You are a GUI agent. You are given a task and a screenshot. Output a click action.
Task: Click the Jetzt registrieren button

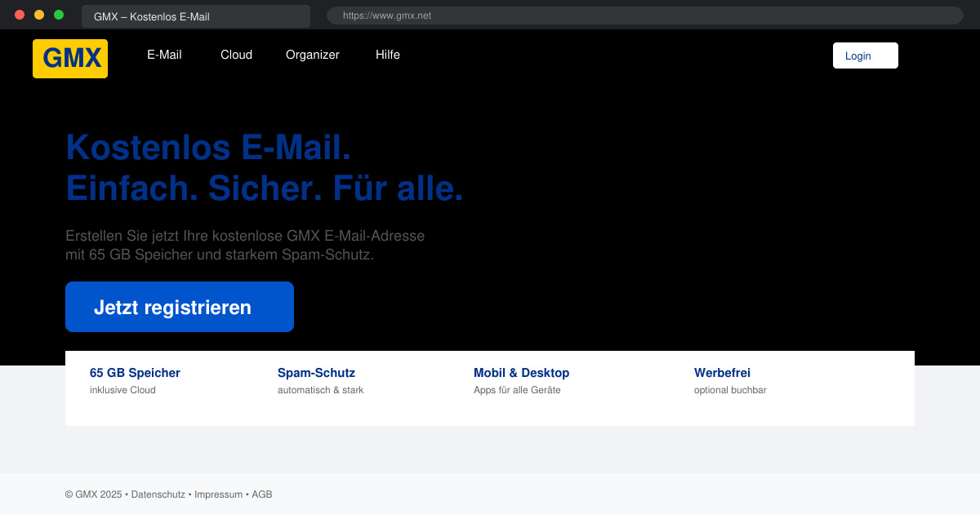click(180, 307)
